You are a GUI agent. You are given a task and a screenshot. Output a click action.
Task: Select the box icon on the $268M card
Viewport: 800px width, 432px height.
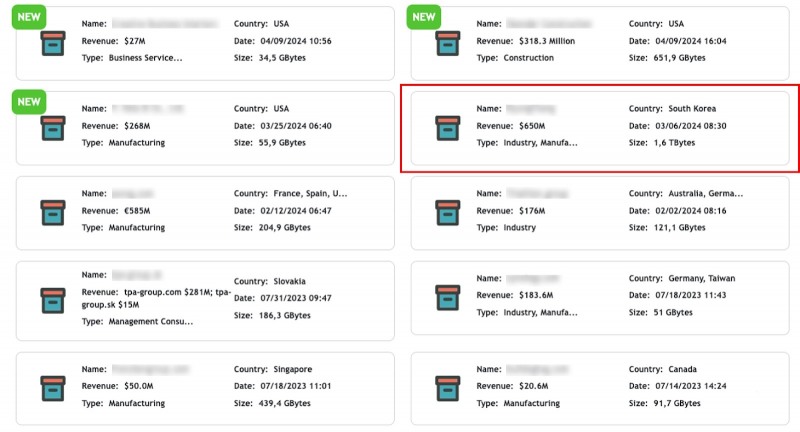click(x=52, y=127)
